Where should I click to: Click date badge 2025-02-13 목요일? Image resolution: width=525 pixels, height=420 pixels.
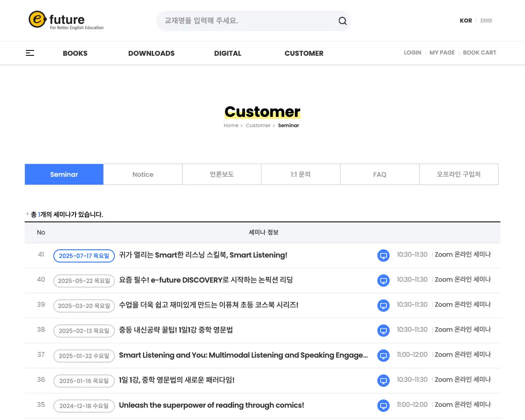click(84, 331)
